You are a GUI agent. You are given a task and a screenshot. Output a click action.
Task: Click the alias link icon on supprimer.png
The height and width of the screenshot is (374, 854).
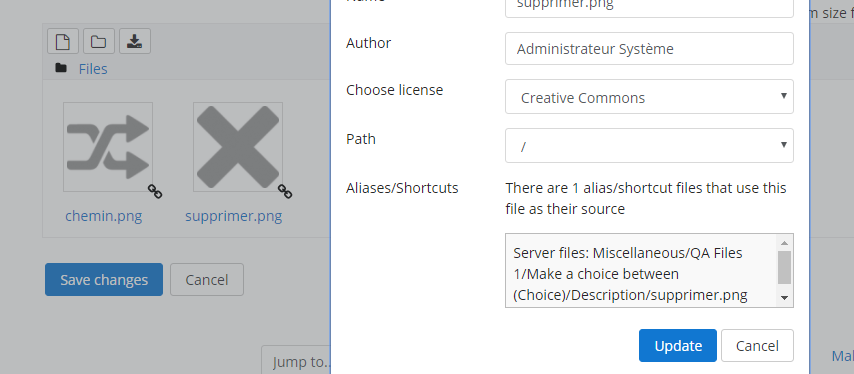(285, 192)
